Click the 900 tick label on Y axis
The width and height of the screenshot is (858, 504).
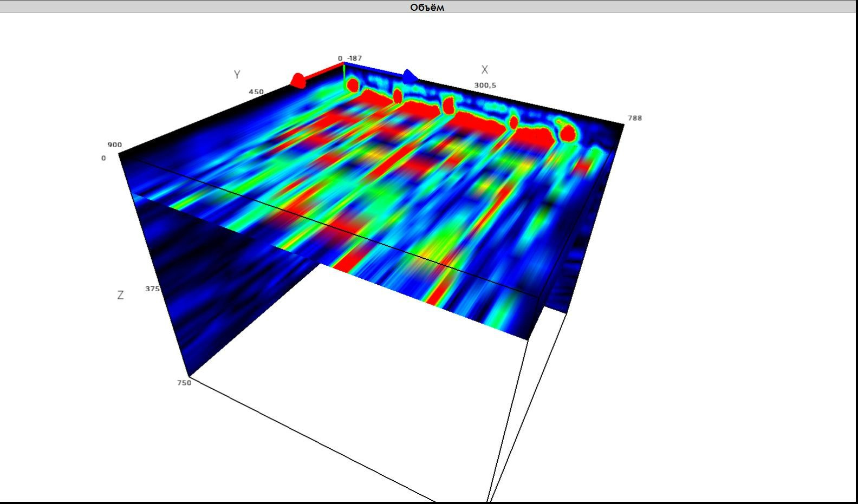[114, 145]
